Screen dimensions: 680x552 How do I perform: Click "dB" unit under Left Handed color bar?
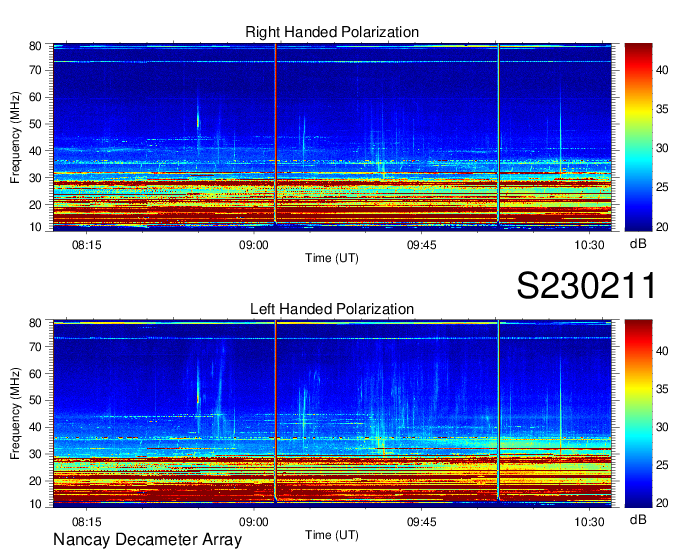pyautogui.click(x=638, y=520)
